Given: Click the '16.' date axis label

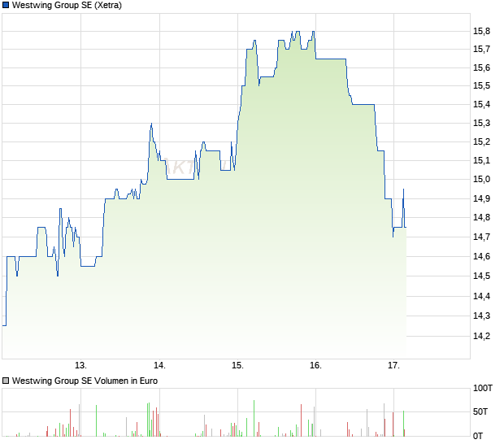Looking at the screenshot, I should click(x=315, y=366).
